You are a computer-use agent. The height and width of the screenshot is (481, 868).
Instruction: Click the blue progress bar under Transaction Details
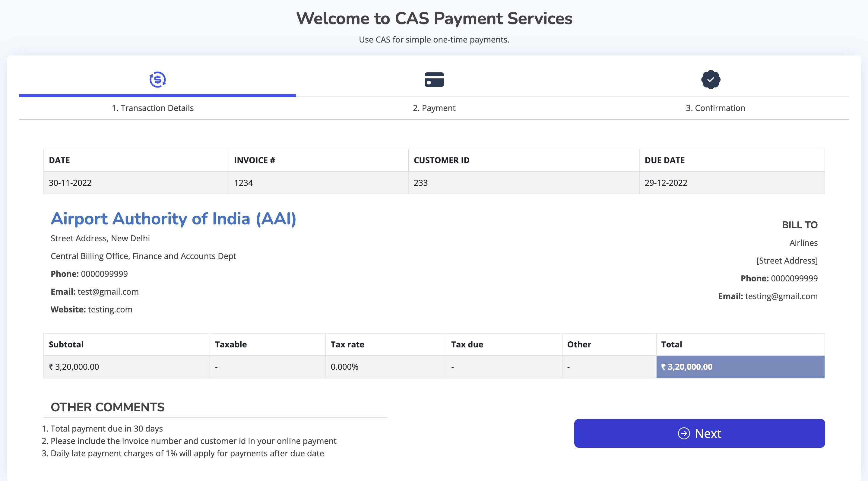coord(157,96)
